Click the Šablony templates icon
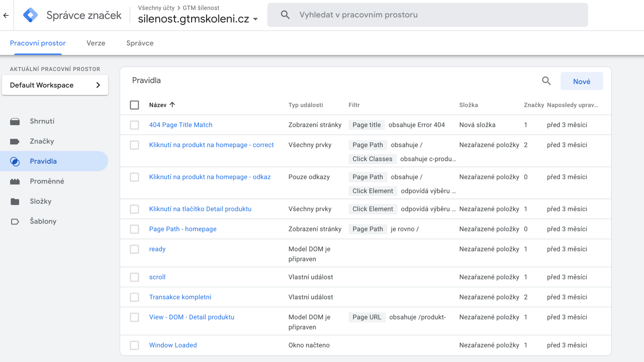Viewport: 644px width, 362px height. [15, 222]
